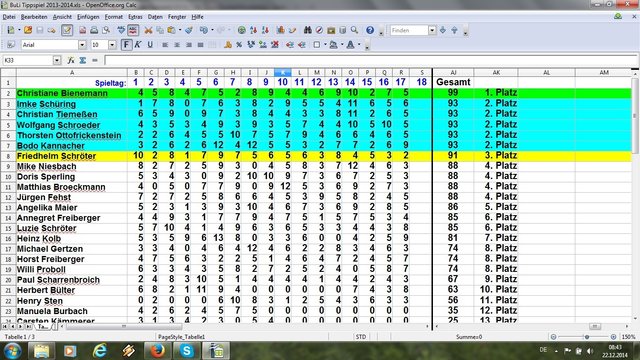Toggle Align Left
640x360 pixels.
(165, 45)
